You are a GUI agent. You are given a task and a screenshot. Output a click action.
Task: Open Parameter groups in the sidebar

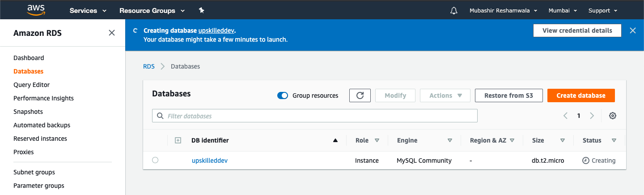pyautogui.click(x=39, y=186)
